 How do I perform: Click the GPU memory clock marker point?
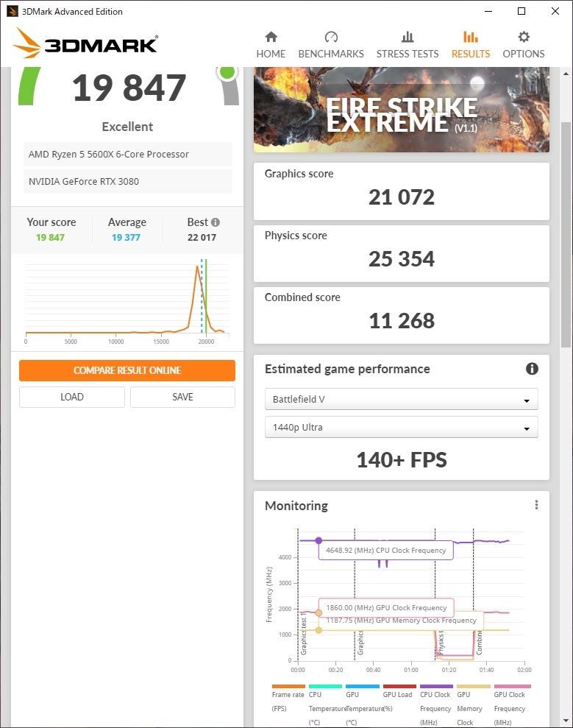[318, 630]
